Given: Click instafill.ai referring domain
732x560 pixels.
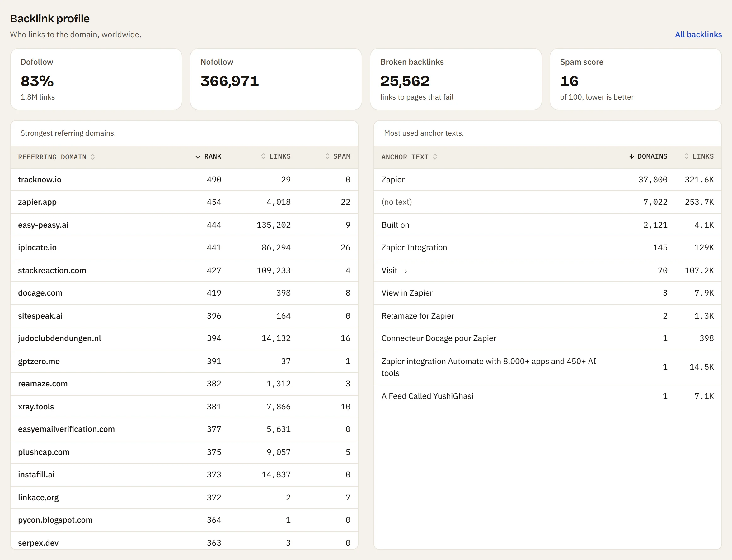Looking at the screenshot, I should [36, 474].
